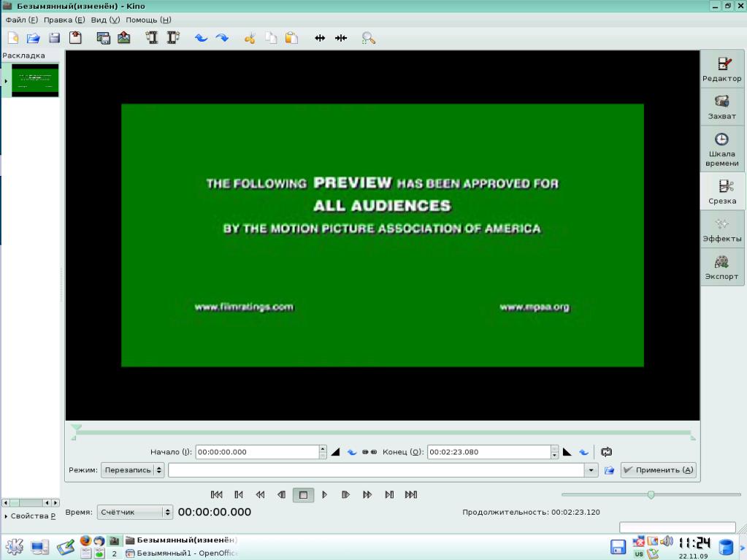747x560 pixels.
Task: Click the Paste clipboard icon
Action: [291, 38]
